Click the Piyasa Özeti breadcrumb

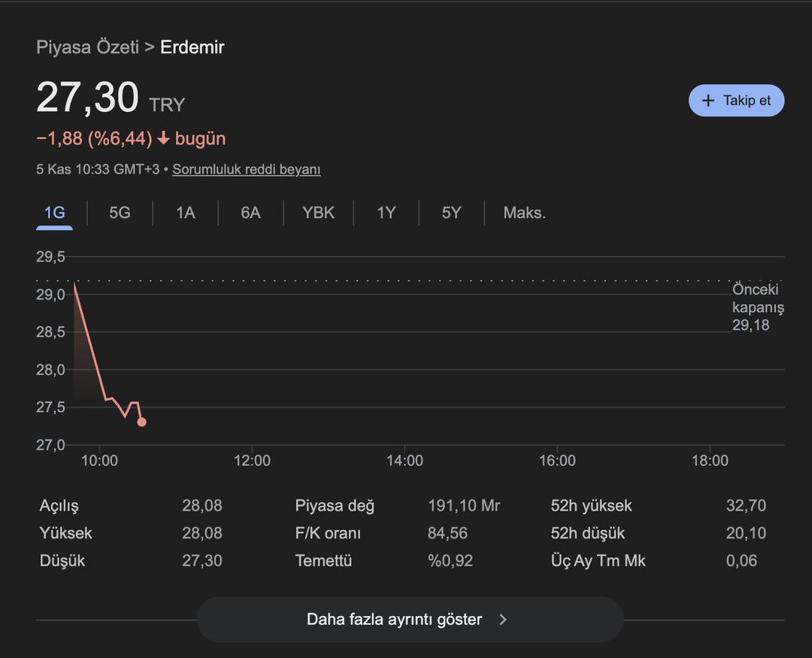click(87, 47)
